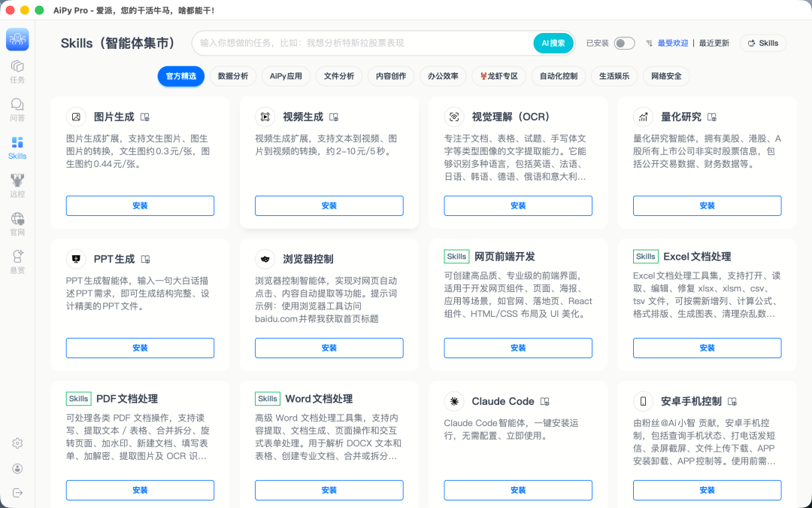Screen dimensions: 812x508
Task: Click the sort icon before 最受欢迎
Action: pos(649,43)
